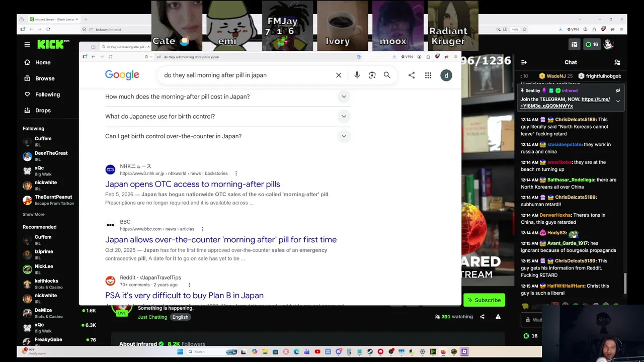
Task: Open Iziprime in Recommended list
Action: 48,254
